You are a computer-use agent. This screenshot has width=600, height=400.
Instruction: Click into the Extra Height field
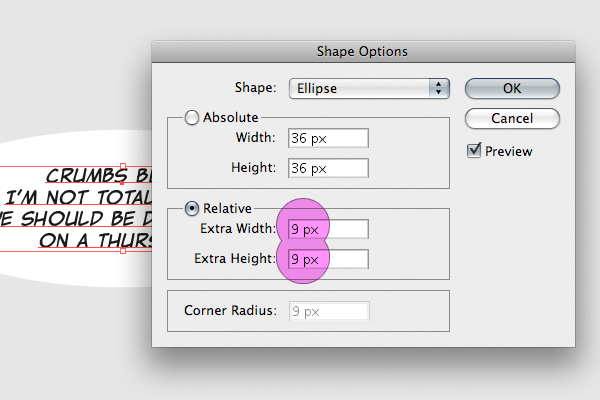click(x=328, y=259)
